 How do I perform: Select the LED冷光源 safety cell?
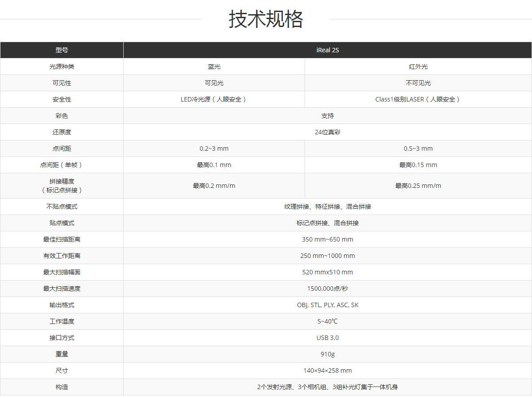coord(214,99)
